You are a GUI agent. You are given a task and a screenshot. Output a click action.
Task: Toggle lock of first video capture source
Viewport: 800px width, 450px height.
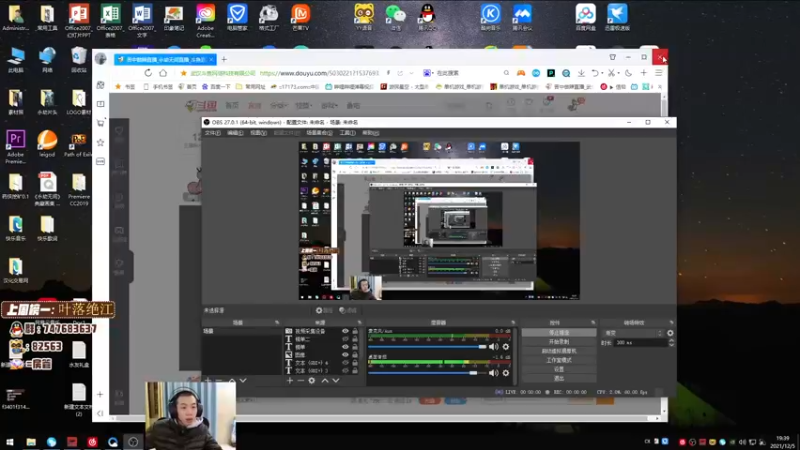[x=355, y=331]
